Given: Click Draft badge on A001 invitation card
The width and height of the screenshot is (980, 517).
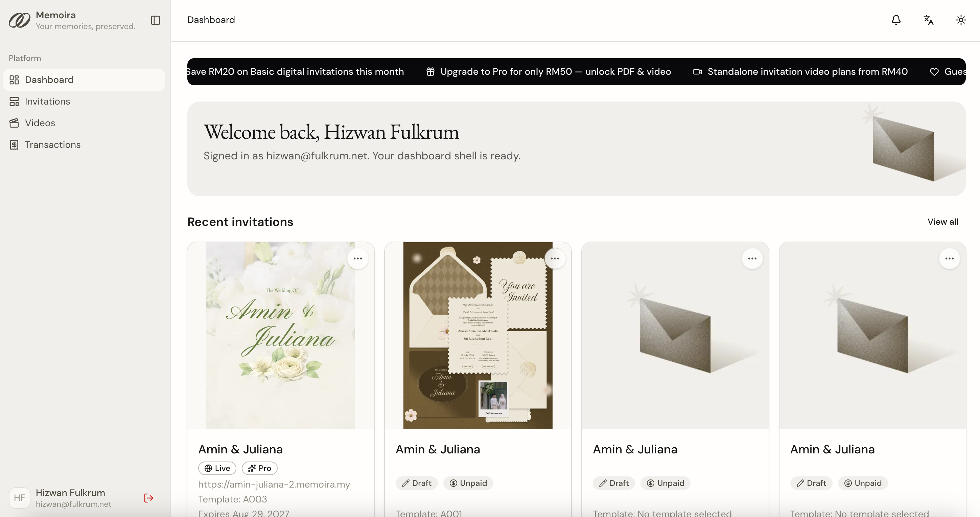Looking at the screenshot, I should (417, 483).
